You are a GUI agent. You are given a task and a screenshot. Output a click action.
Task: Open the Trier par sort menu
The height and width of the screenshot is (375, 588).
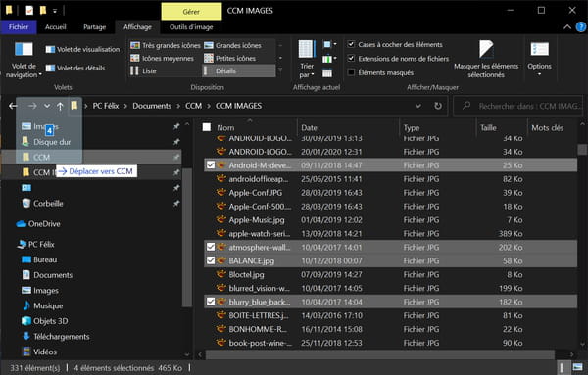coord(307,59)
